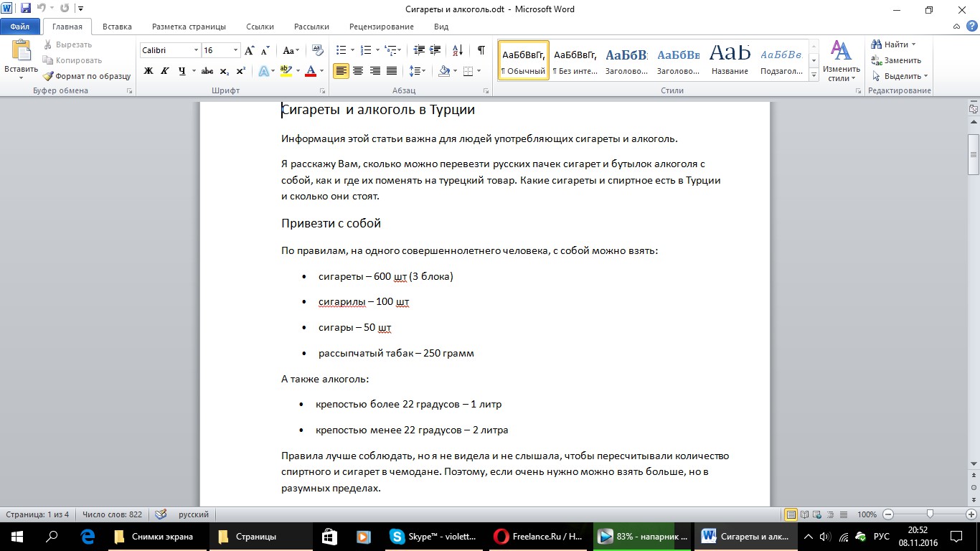Decrease the paragraph indent
Screen dimensions: 980x551
(x=420, y=50)
